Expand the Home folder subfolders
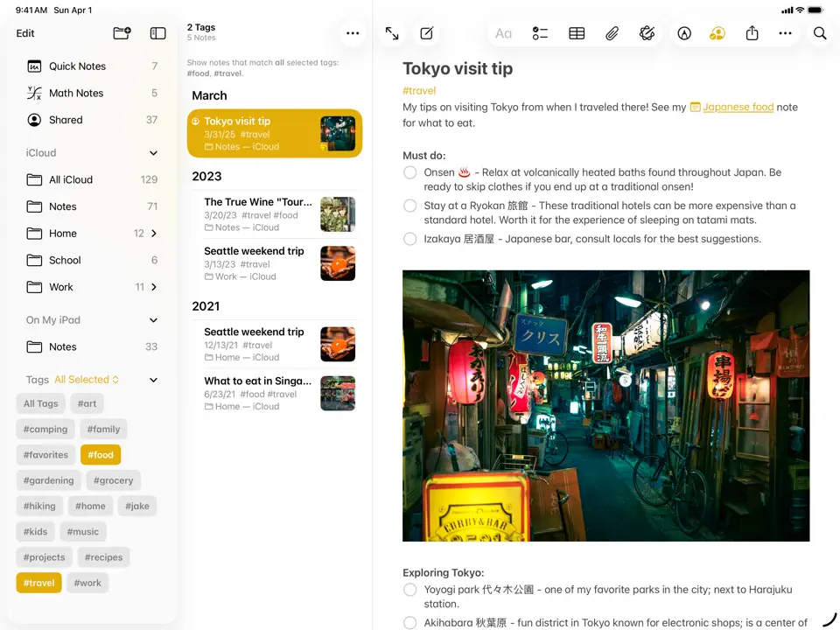The image size is (840, 630). 154,234
